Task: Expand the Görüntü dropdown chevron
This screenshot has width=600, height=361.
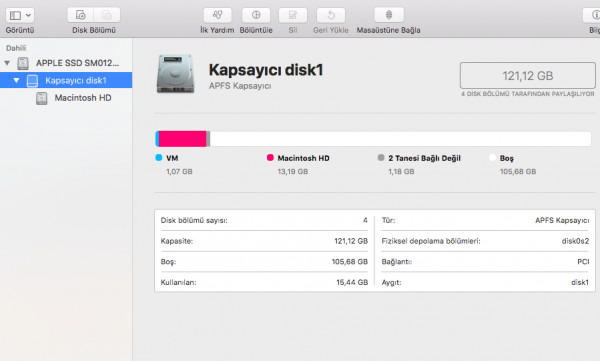Action: coord(29,15)
